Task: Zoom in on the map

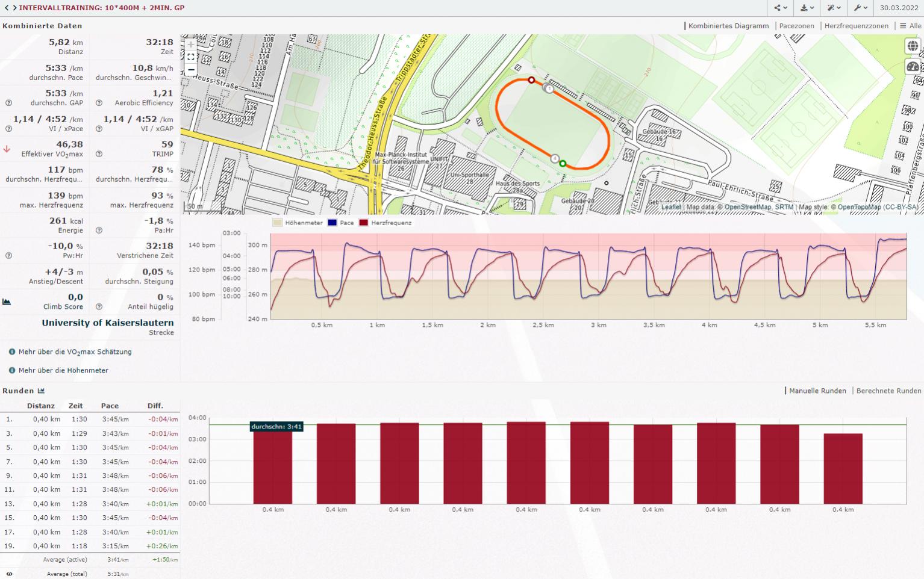Action: click(191, 45)
